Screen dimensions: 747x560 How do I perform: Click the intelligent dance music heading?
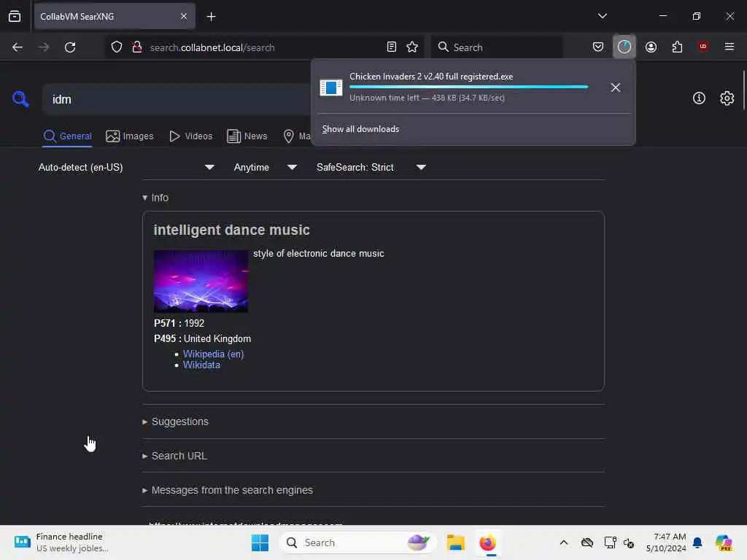[x=231, y=230]
